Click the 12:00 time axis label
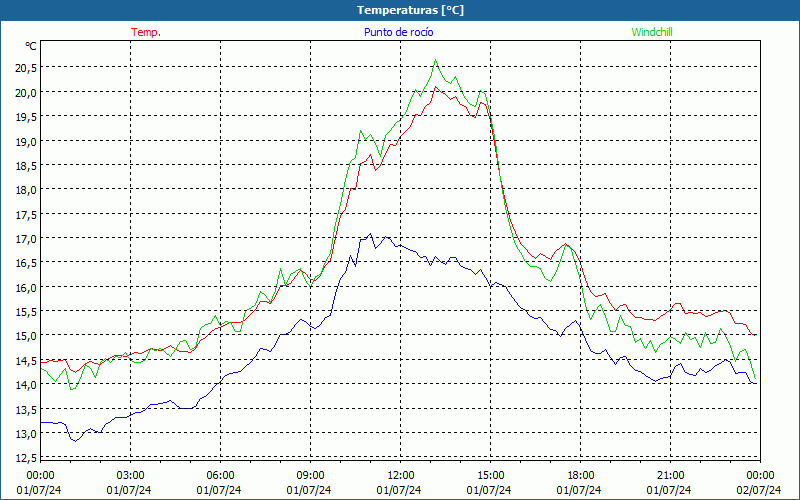The width and height of the screenshot is (800, 500). pos(401,476)
